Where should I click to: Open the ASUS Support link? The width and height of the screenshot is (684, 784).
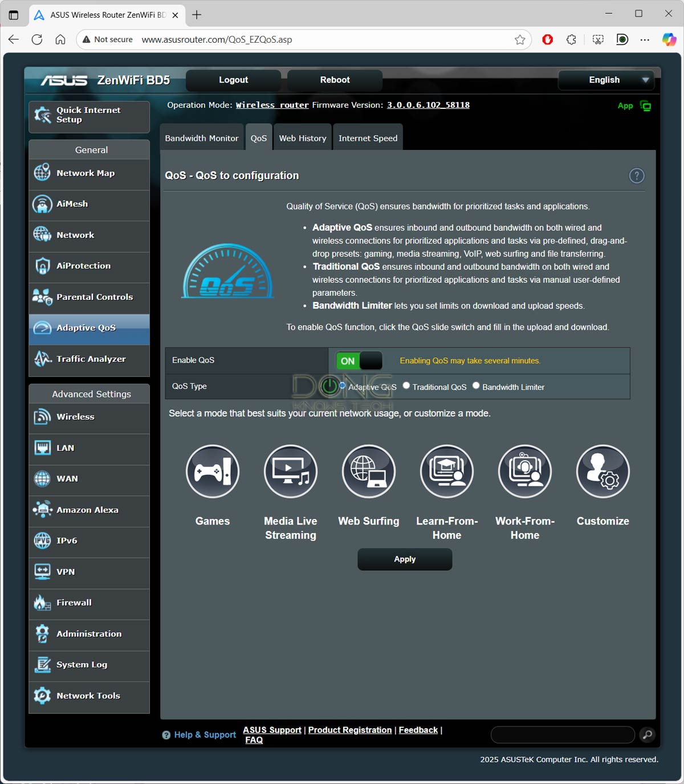pyautogui.click(x=272, y=730)
